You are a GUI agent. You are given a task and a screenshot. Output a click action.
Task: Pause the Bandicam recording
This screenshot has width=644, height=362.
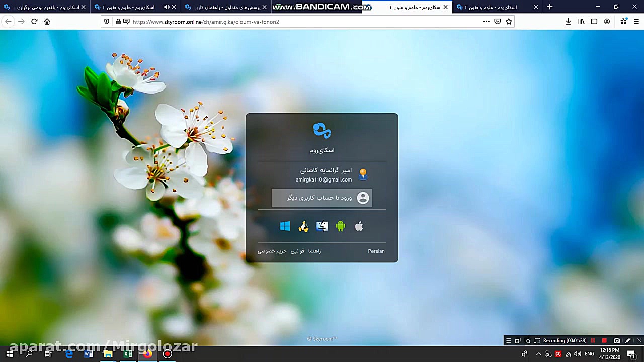(593, 340)
